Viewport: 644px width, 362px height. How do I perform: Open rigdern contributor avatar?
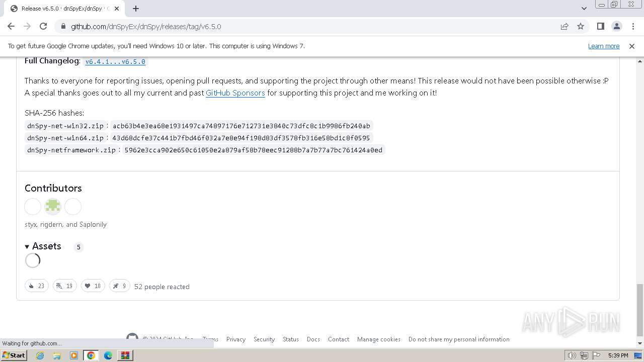(53, 207)
